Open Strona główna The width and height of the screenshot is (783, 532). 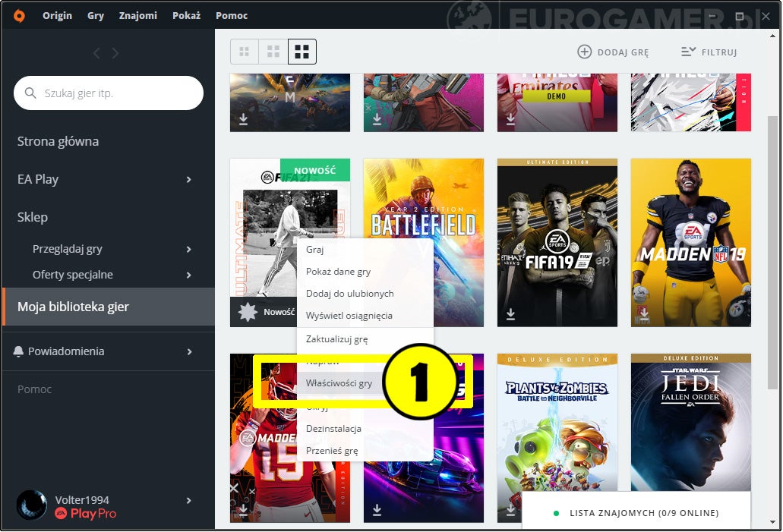[x=58, y=141]
